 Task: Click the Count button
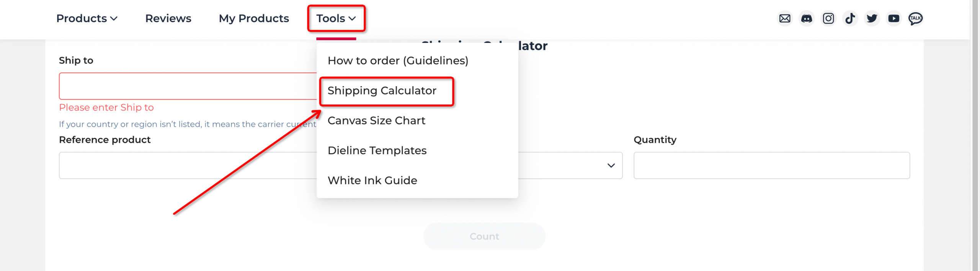pyautogui.click(x=484, y=236)
